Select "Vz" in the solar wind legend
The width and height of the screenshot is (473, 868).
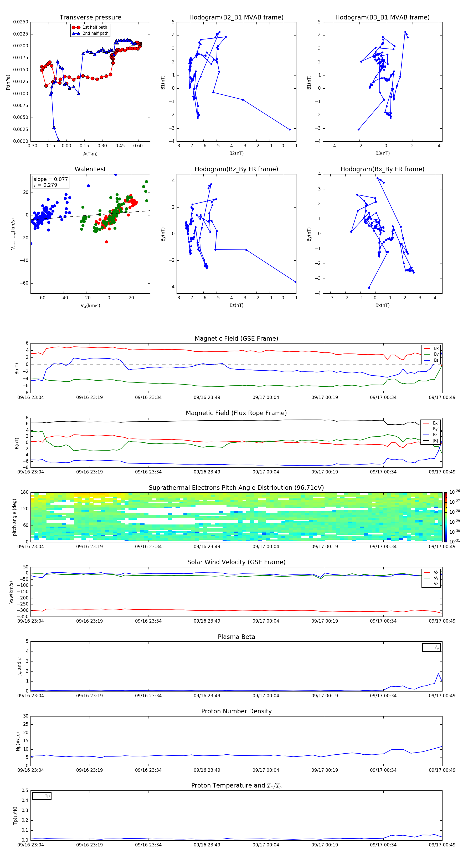tap(431, 584)
